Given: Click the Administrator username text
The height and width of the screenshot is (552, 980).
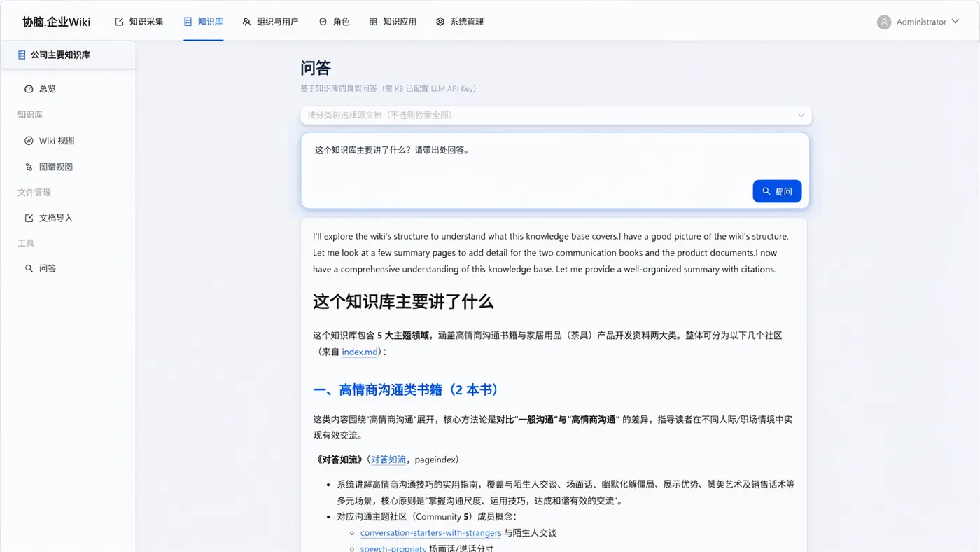Looking at the screenshot, I should point(921,22).
